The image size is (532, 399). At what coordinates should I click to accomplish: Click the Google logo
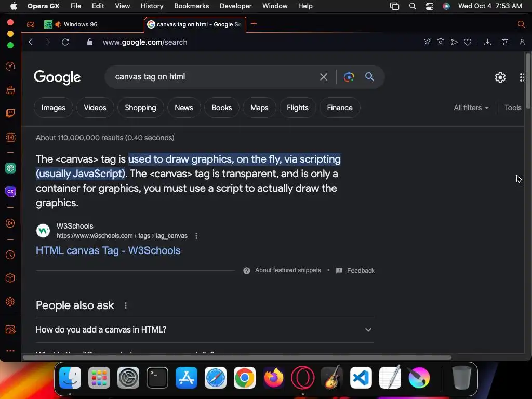coord(57,77)
